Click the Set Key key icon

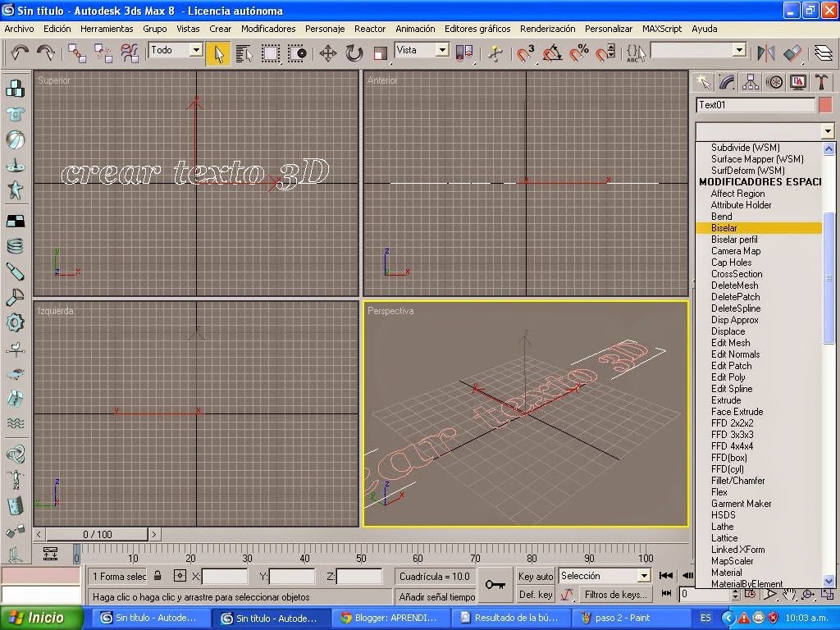click(495, 584)
